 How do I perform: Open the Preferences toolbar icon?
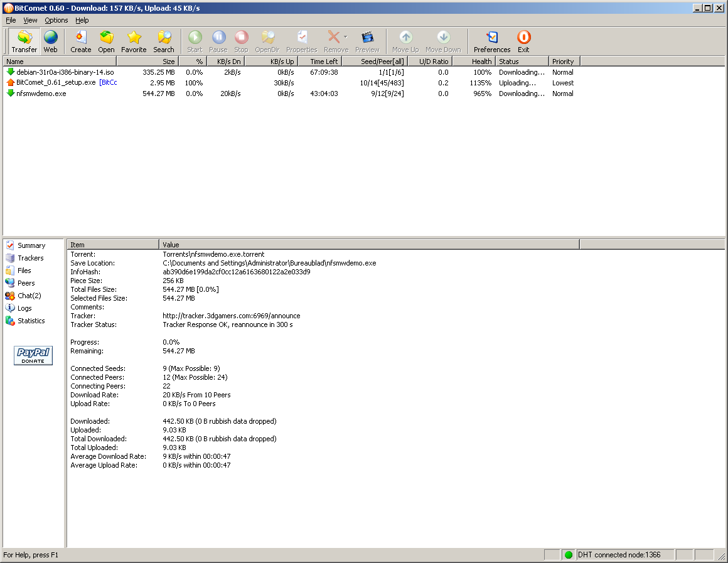[492, 41]
